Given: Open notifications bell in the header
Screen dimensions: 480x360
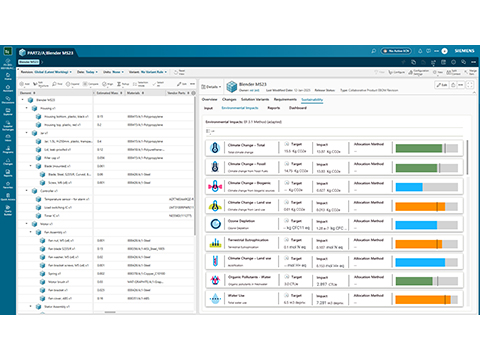Looking at the screenshot, I should coord(420,51).
